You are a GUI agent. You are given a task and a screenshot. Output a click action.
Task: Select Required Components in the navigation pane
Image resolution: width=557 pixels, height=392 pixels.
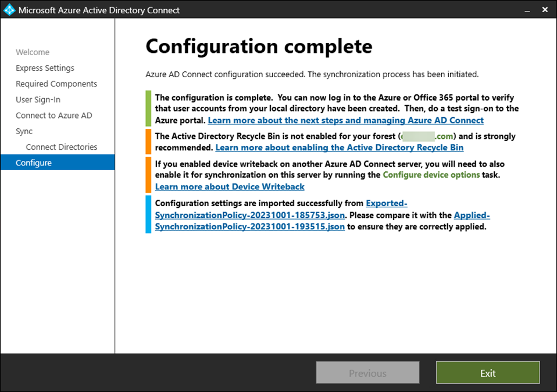pos(56,84)
